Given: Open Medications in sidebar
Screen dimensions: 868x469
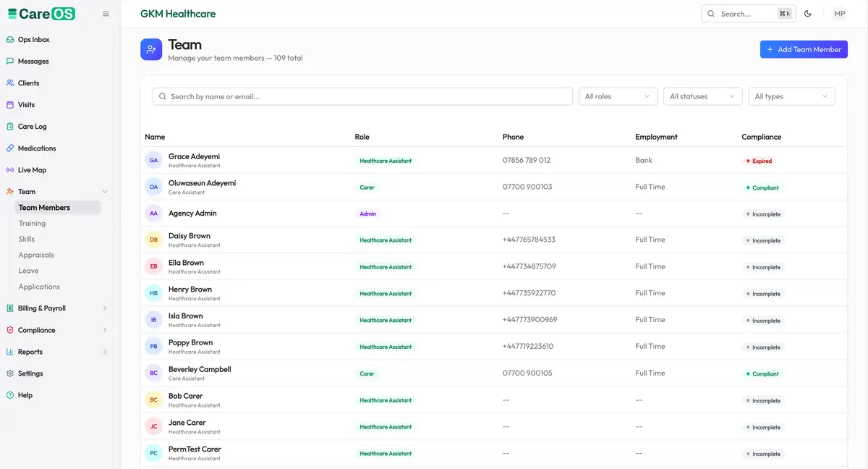Looking at the screenshot, I should pos(37,148).
